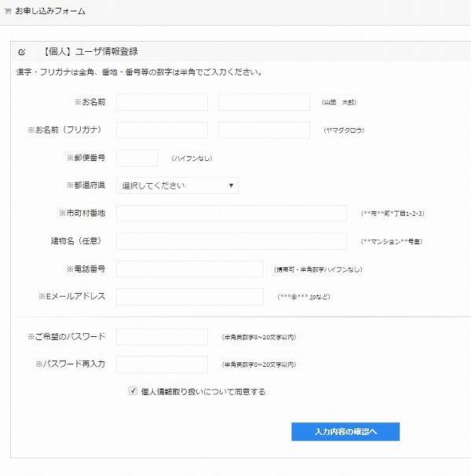Viewport: 471px width, 476px height.
Task: Click the お申し込みフォーム page heading
Action: pyautogui.click(x=50, y=12)
